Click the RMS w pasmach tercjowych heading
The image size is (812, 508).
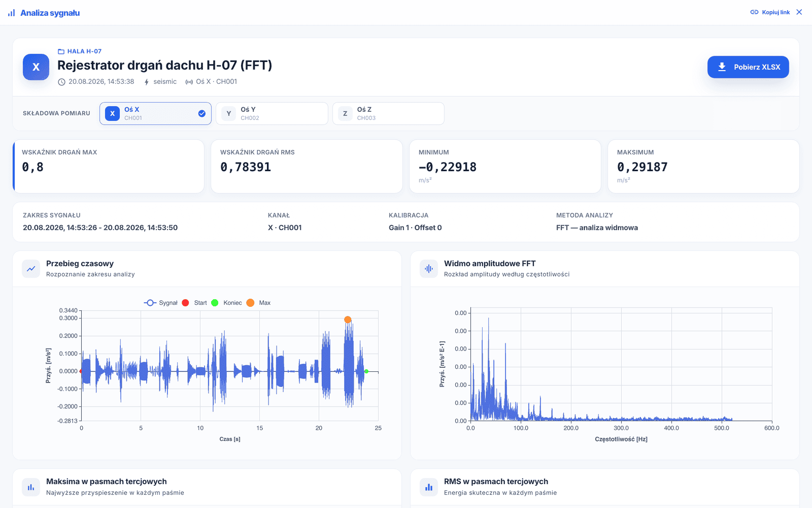[x=496, y=482]
